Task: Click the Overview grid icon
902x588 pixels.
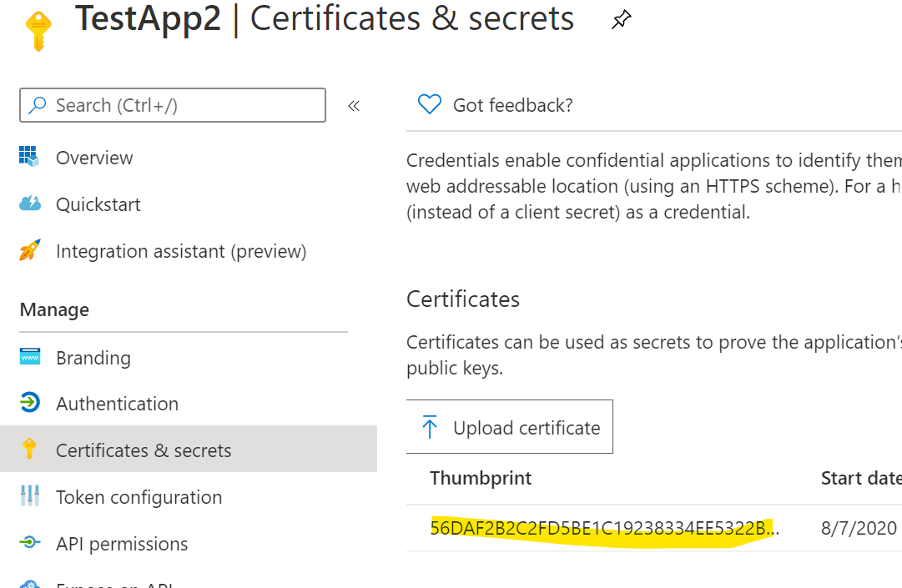Action: pyautogui.click(x=29, y=156)
